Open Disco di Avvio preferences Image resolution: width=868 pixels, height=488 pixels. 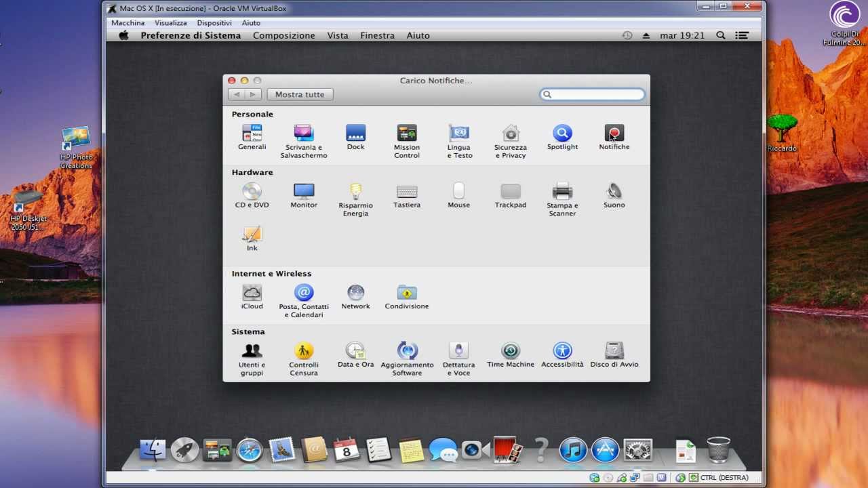pyautogui.click(x=614, y=355)
